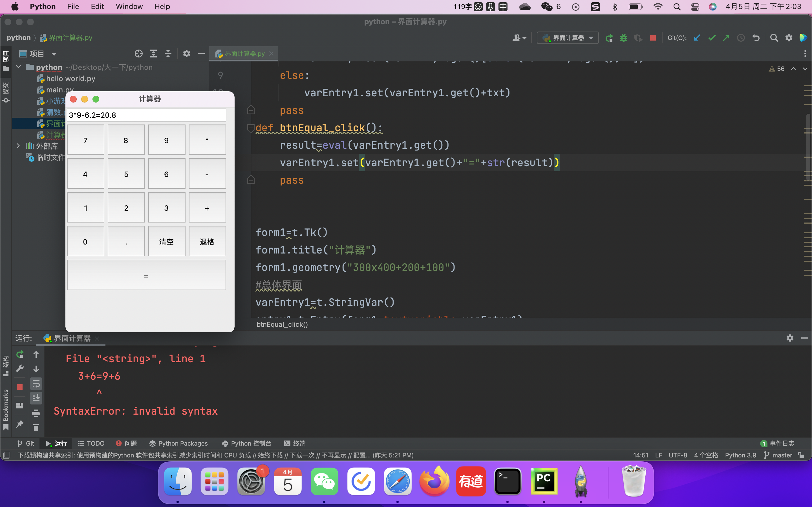Stop the running program with red square

point(653,38)
